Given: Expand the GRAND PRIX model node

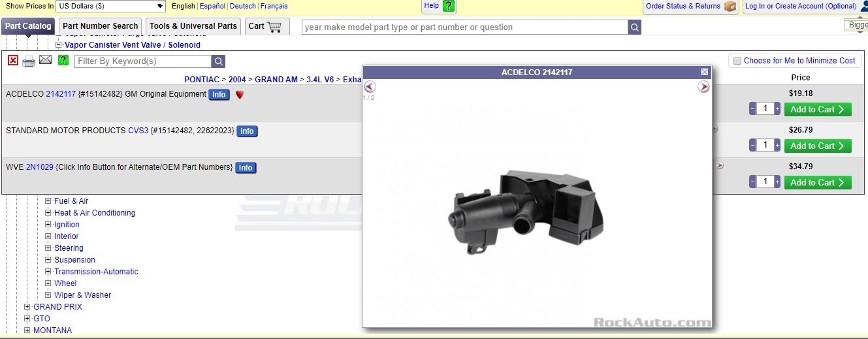Looking at the screenshot, I should click(x=27, y=307).
